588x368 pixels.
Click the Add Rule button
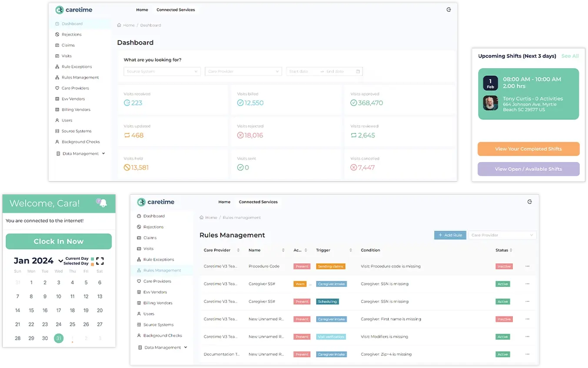coord(450,235)
